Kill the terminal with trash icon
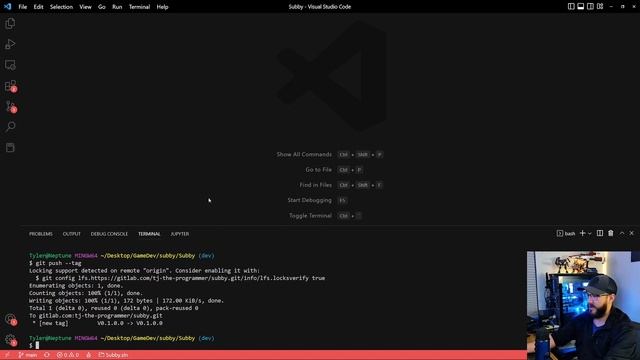 coord(611,233)
